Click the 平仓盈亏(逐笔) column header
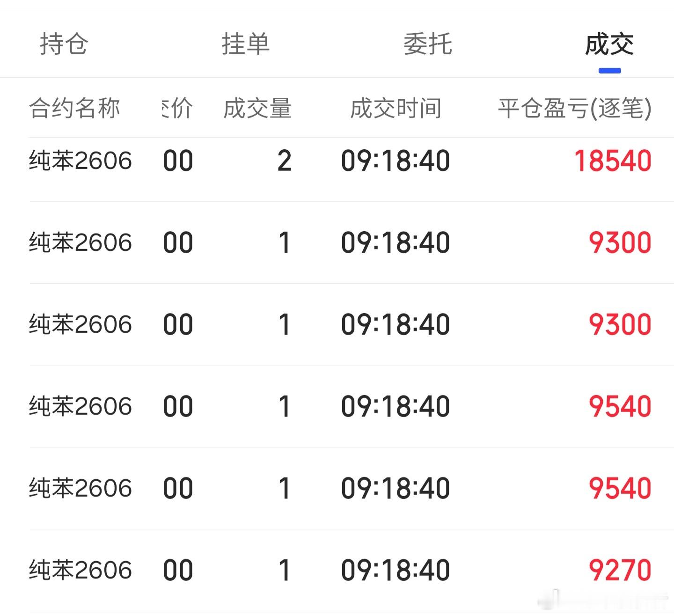 tap(575, 108)
